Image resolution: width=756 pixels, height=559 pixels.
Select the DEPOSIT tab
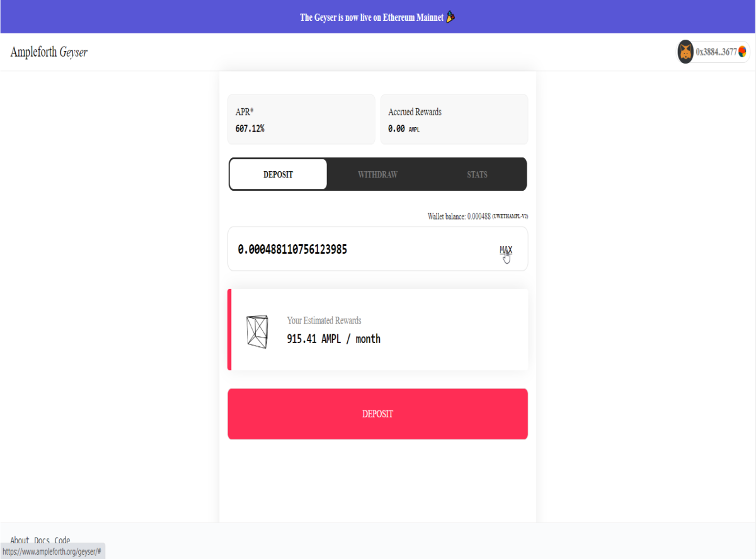pos(278,174)
